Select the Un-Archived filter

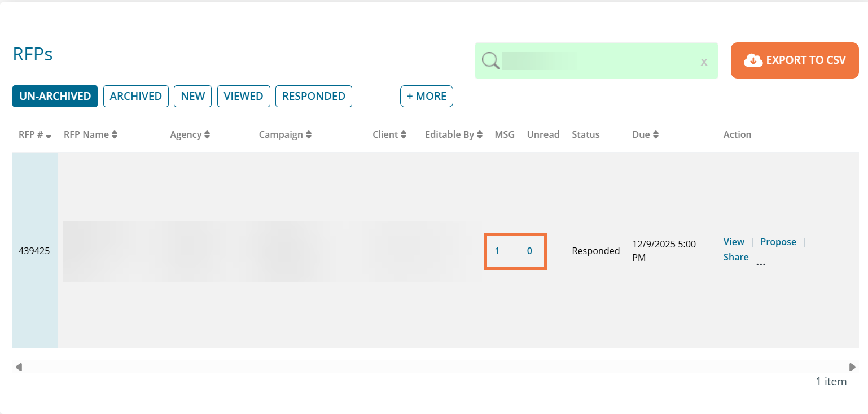point(55,96)
